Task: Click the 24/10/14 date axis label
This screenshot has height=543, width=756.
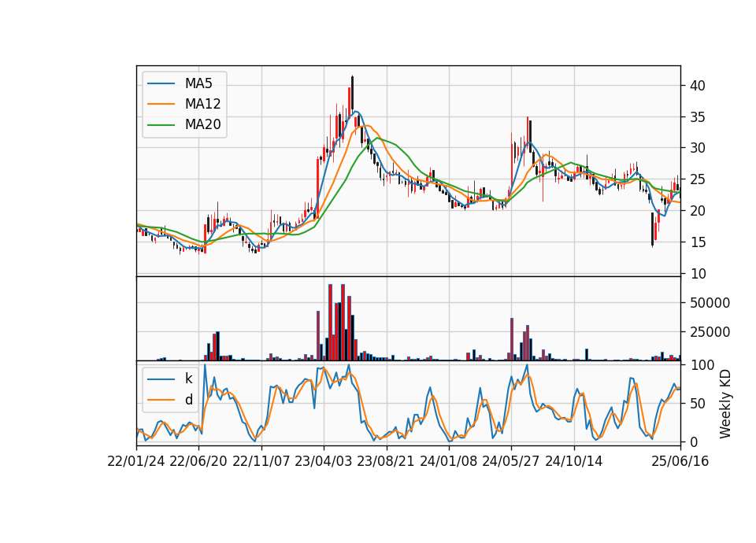Action: 574,461
